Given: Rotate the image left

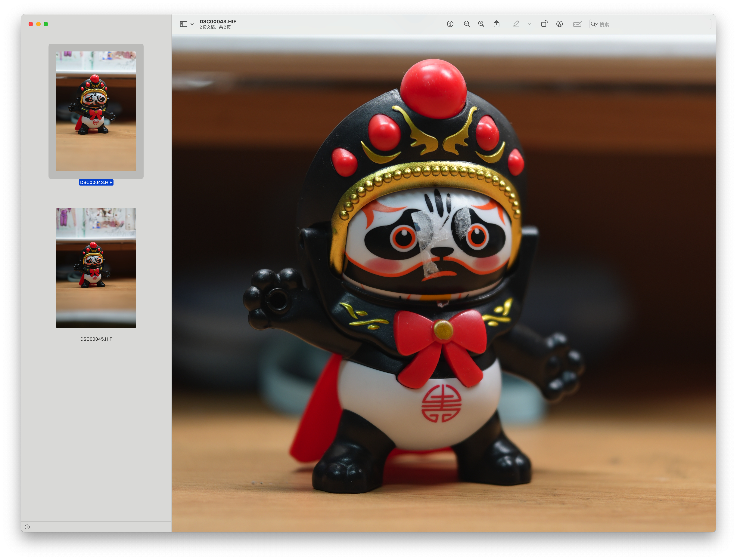Looking at the screenshot, I should pyautogui.click(x=544, y=24).
